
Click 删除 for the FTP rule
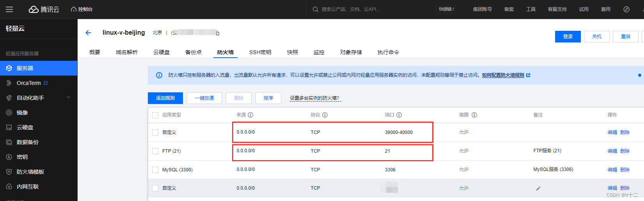click(x=625, y=151)
